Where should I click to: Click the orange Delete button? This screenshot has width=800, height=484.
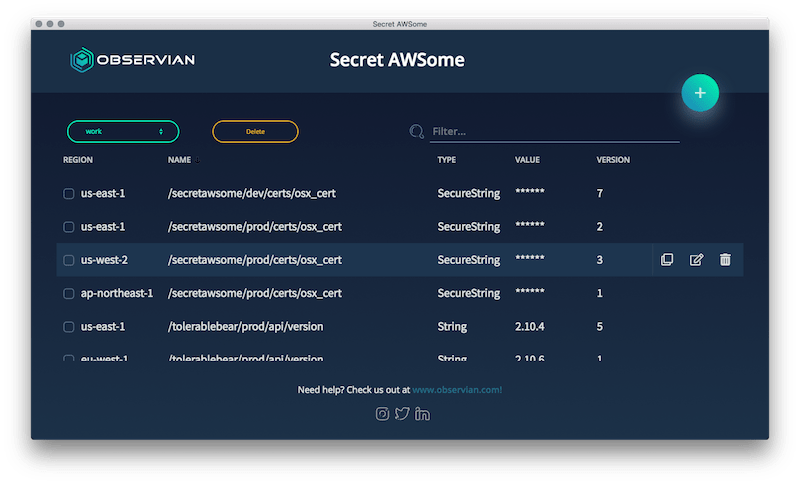click(255, 132)
